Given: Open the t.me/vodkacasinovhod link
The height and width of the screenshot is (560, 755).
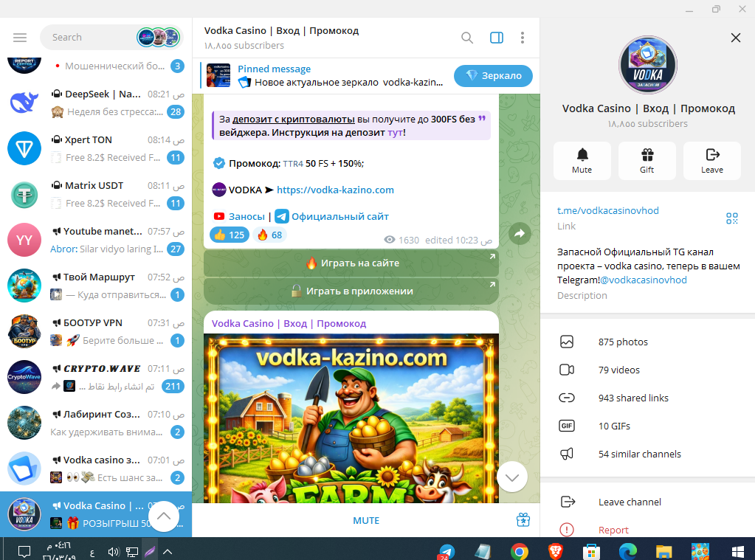Looking at the screenshot, I should tap(607, 210).
